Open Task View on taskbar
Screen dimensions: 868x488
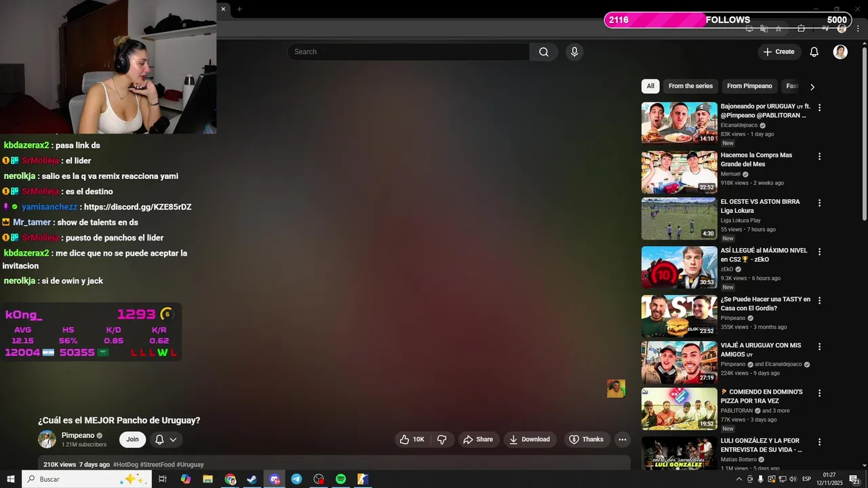point(163,479)
